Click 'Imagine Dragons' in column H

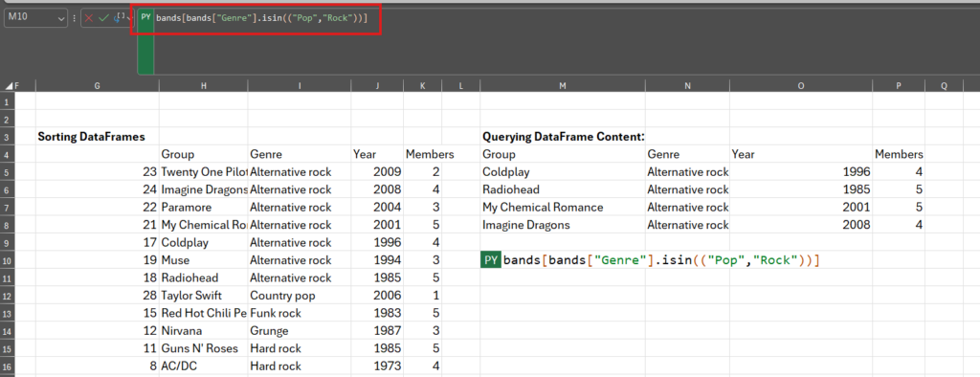click(x=204, y=189)
